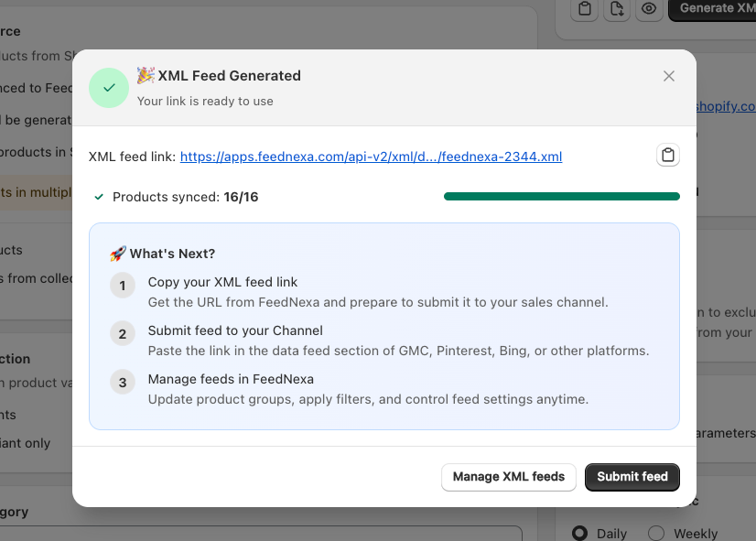Click the eye preview icon in background toolbar
This screenshot has height=541, width=756.
click(x=649, y=8)
